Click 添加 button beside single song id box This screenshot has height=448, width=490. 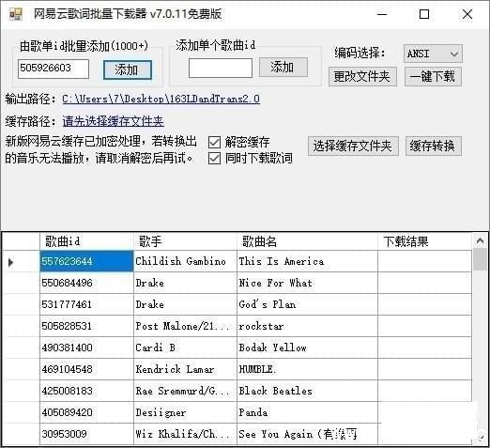(x=283, y=67)
